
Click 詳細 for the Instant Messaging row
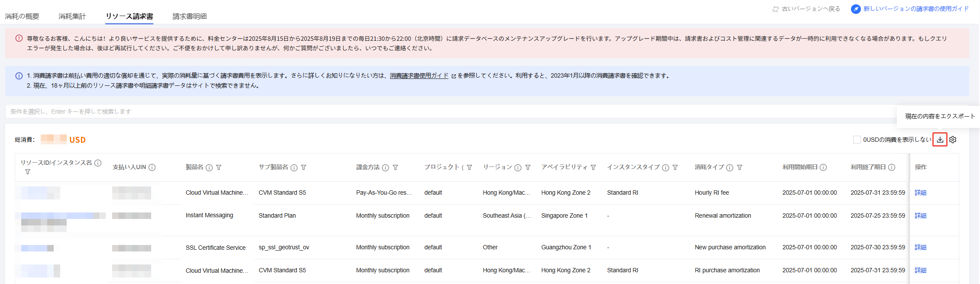pyautogui.click(x=920, y=215)
